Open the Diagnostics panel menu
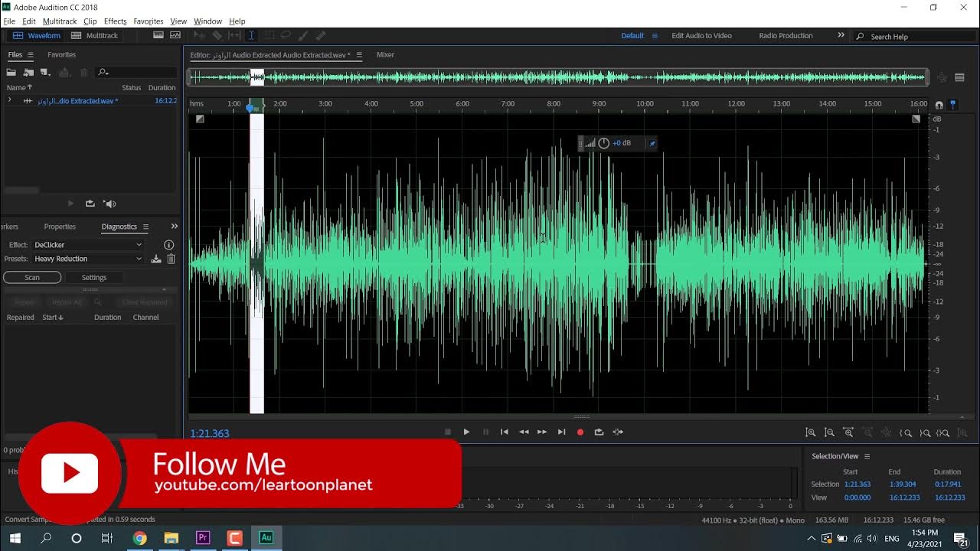Viewport: 980px width, 551px height. click(x=145, y=227)
